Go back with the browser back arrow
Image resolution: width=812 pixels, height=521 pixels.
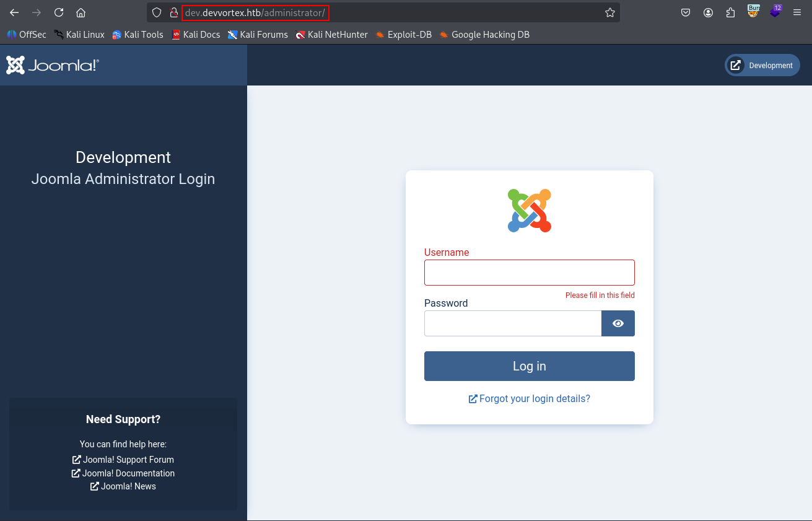pos(14,12)
